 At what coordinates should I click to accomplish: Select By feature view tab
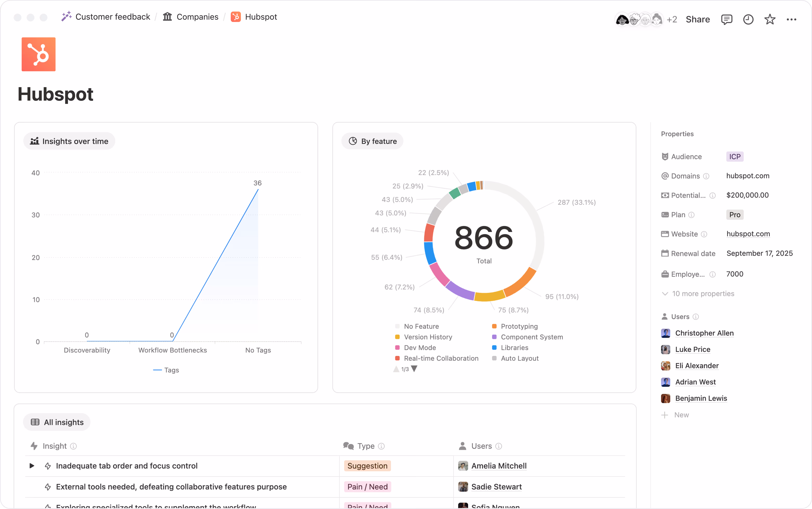[372, 141]
